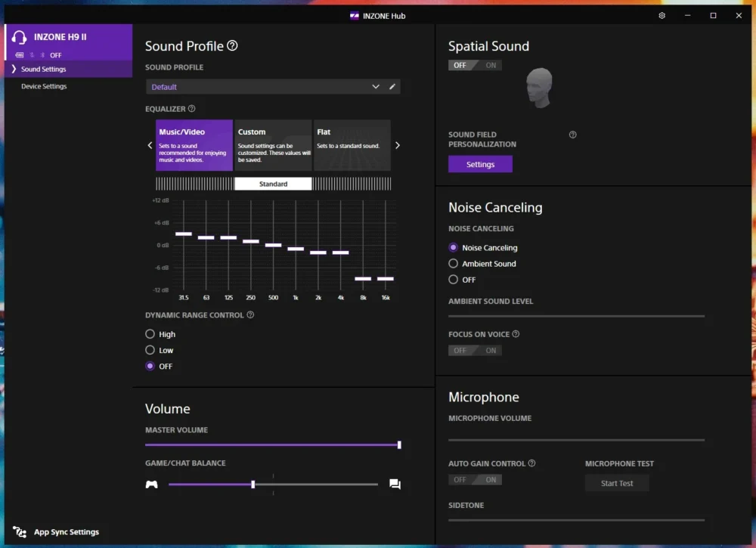Image resolution: width=756 pixels, height=548 pixels.
Task: Expand Sound Settings sidebar chevron
Action: pos(14,69)
